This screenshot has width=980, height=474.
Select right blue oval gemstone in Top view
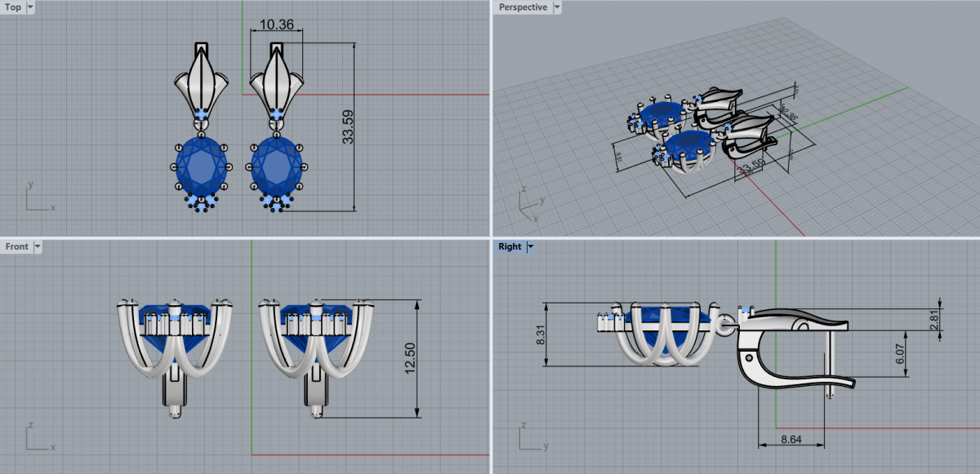point(278,166)
